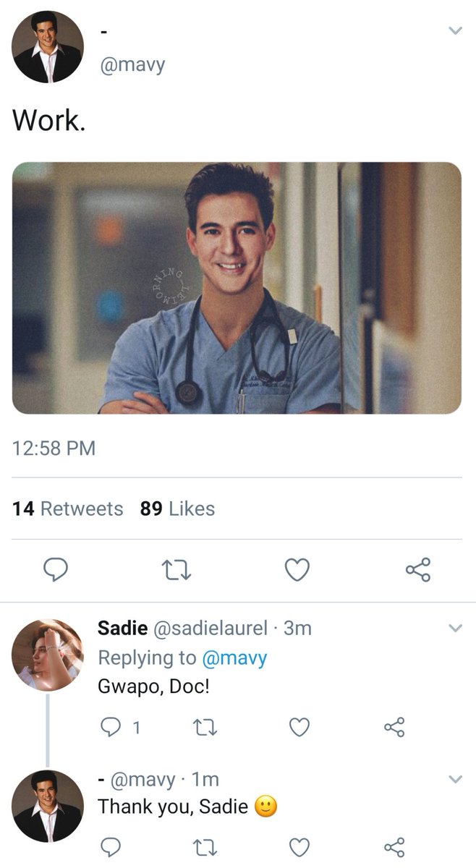View the 14 Retweets list
476x868 pixels.
(68, 509)
